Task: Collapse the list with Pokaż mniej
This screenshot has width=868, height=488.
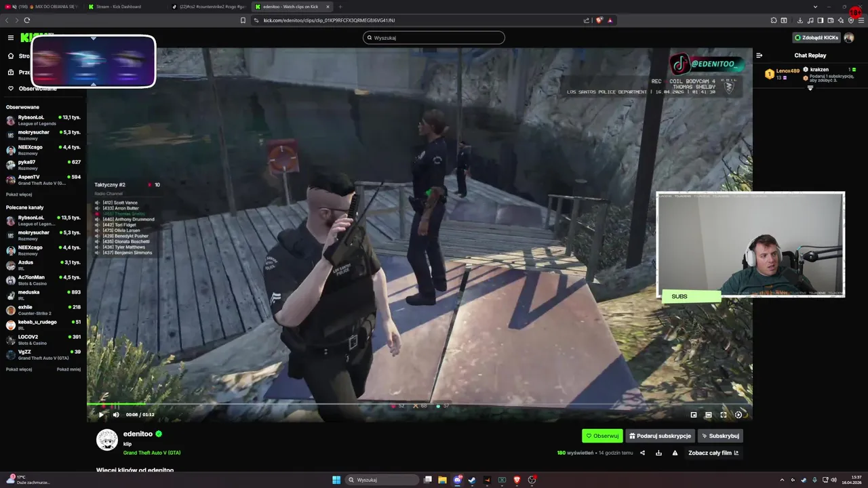Action: pyautogui.click(x=68, y=369)
